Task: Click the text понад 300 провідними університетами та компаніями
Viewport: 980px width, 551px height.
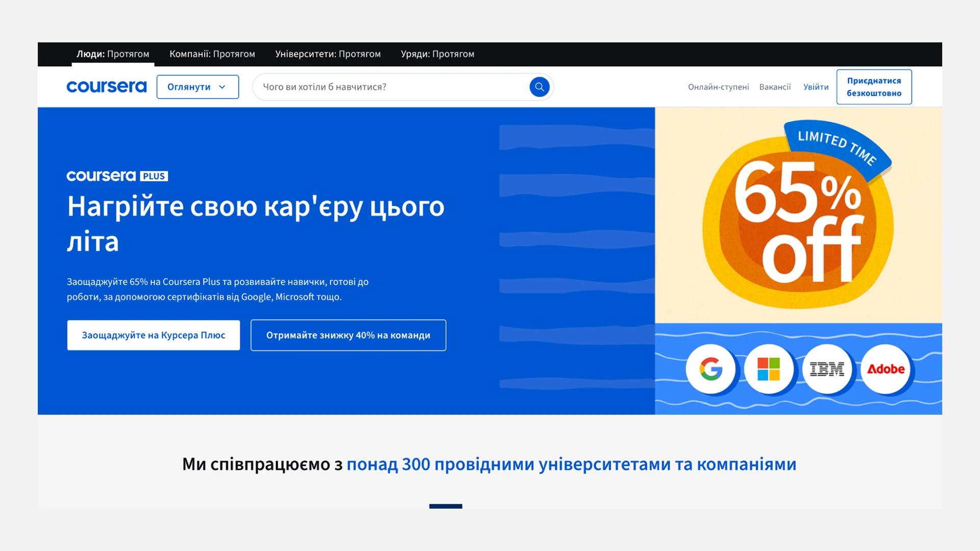Action: (x=571, y=464)
